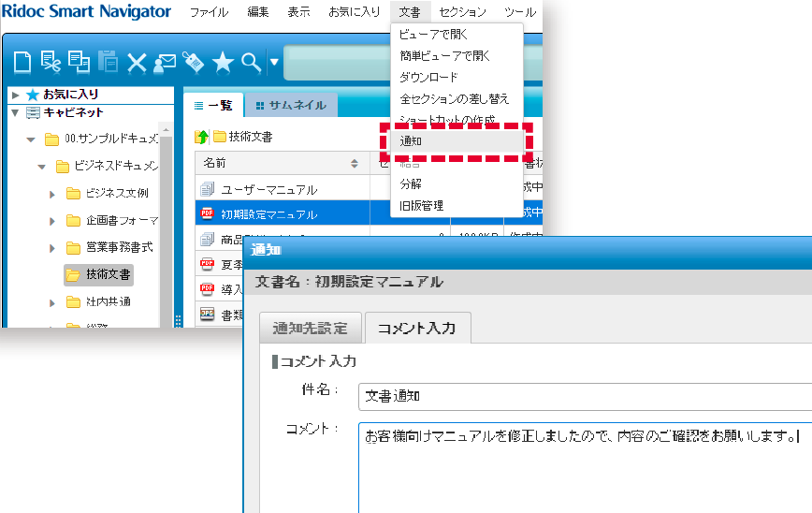Click the copy toolbar icon

pyautogui.click(x=79, y=63)
